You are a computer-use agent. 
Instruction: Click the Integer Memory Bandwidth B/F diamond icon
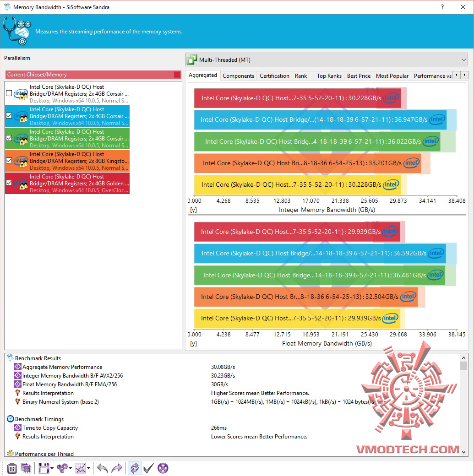[x=18, y=375]
